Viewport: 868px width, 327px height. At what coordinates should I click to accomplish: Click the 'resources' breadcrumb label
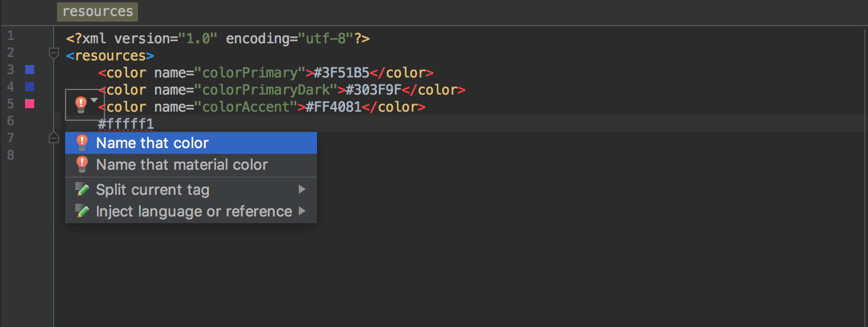tap(98, 11)
